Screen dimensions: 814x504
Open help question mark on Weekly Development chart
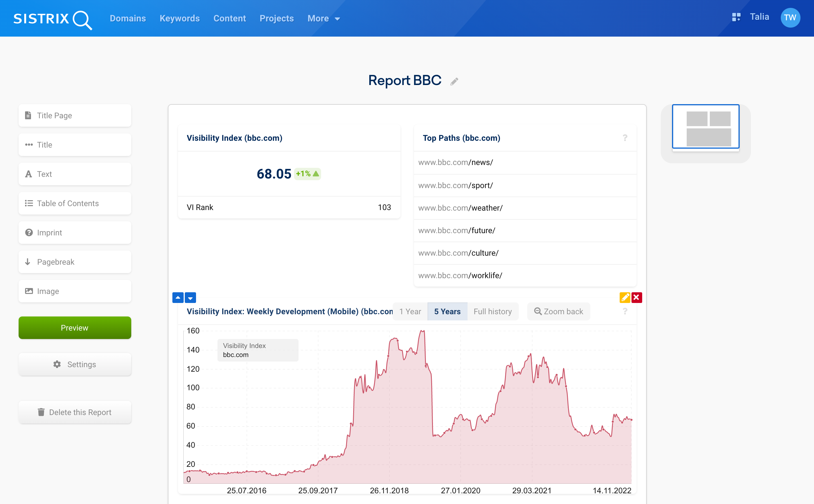point(625,311)
